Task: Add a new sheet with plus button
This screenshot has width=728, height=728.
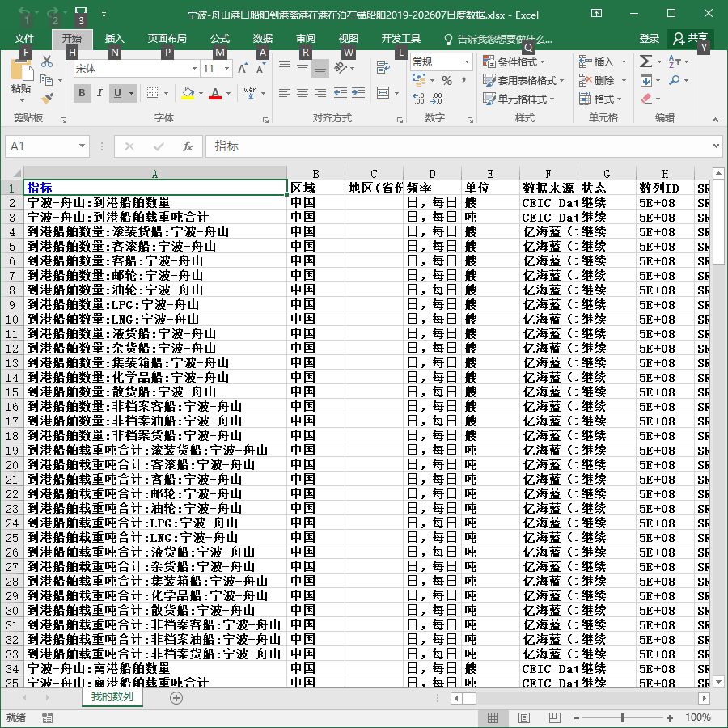Action: point(176,698)
